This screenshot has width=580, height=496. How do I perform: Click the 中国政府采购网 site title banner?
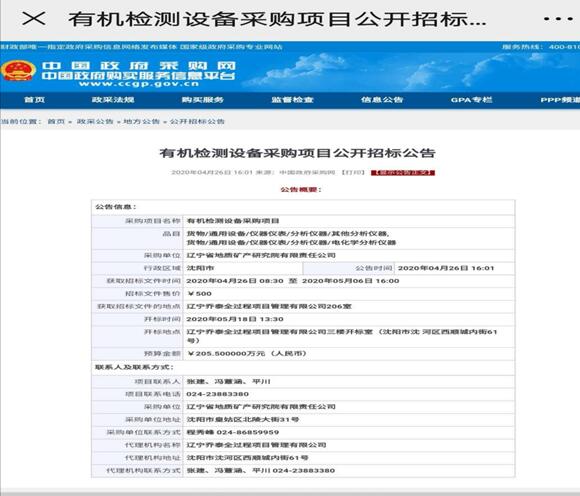click(x=139, y=66)
